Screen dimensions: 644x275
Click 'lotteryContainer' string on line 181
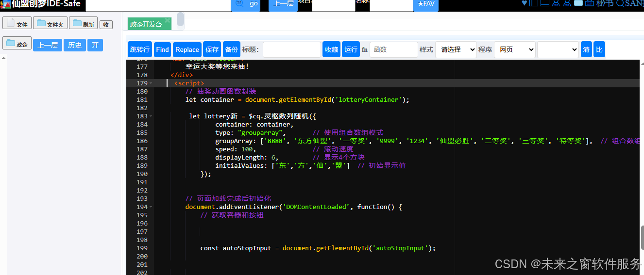click(x=369, y=100)
